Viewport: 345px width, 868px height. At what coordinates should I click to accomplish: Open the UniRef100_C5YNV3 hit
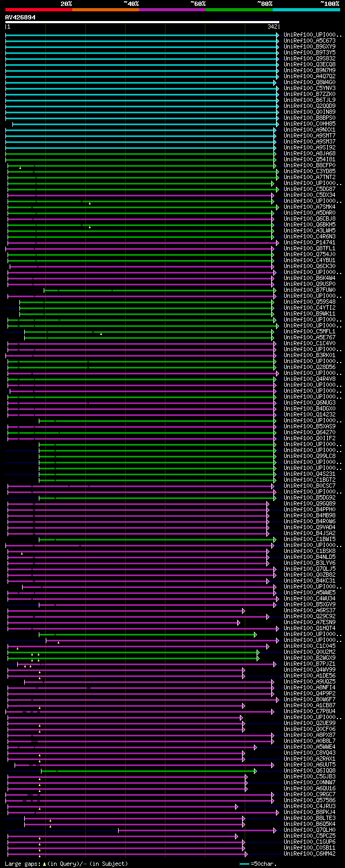pos(309,88)
